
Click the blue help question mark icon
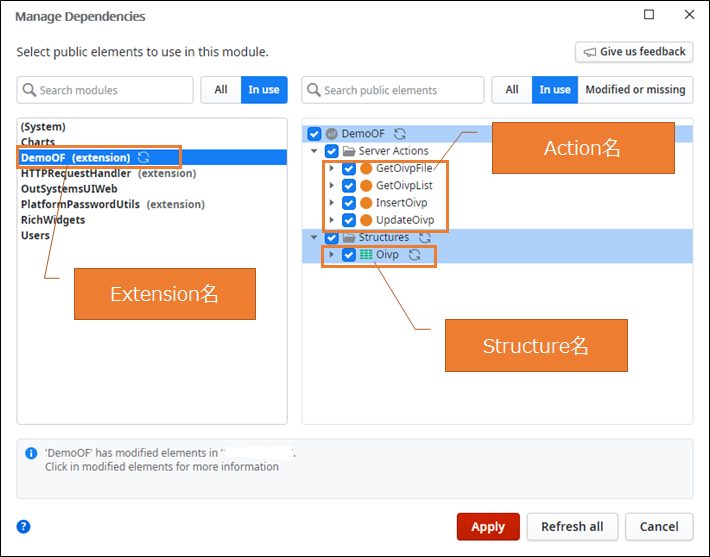click(x=24, y=527)
